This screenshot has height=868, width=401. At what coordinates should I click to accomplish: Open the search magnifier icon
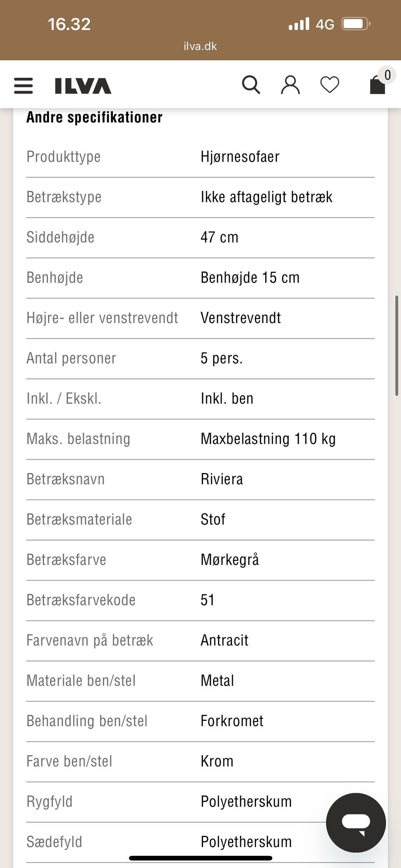pos(251,85)
